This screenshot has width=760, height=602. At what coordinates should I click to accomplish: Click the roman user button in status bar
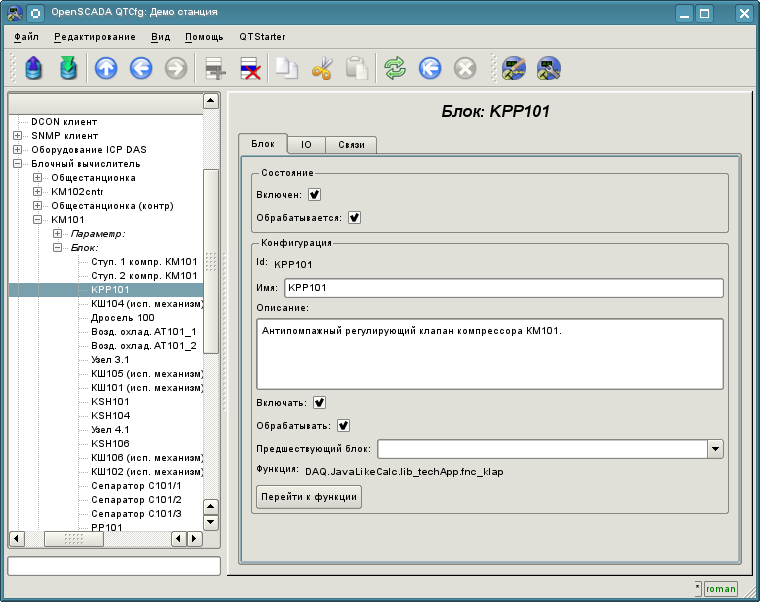point(720,589)
